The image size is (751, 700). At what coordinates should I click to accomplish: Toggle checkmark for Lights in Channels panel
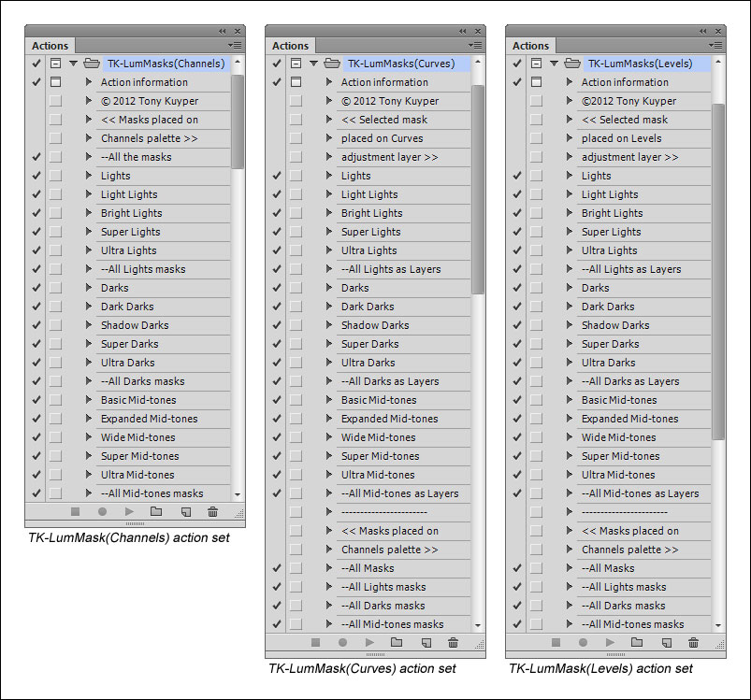(36, 176)
